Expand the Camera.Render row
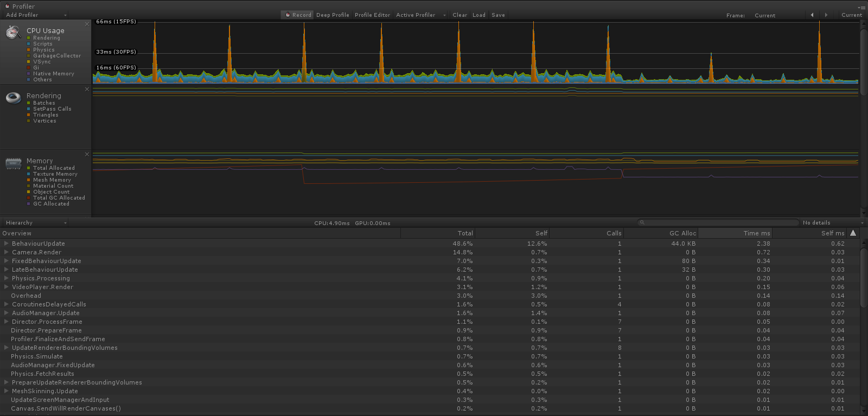 tap(7, 252)
